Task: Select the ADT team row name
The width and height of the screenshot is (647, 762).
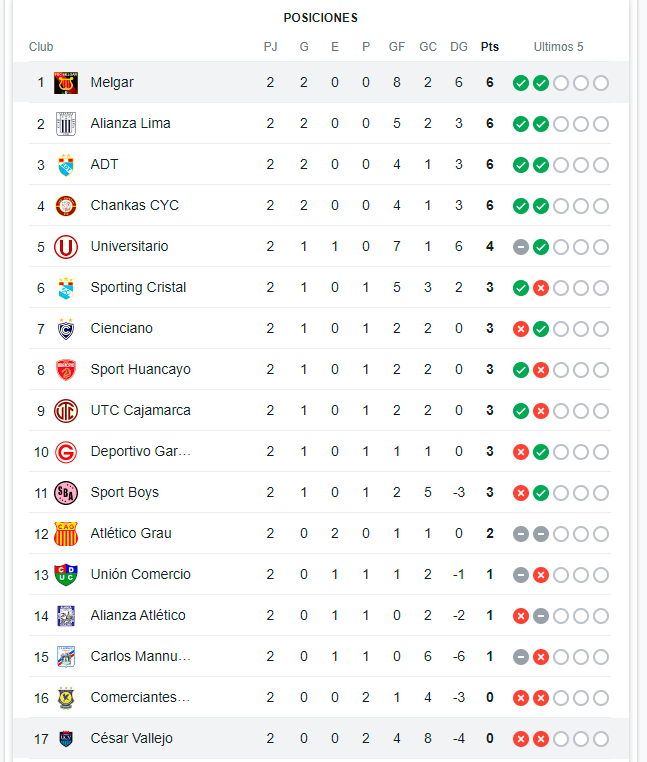Action: coord(104,165)
